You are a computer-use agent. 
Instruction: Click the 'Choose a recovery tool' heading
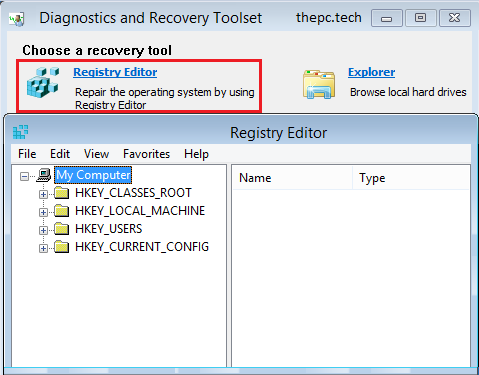pos(97,50)
